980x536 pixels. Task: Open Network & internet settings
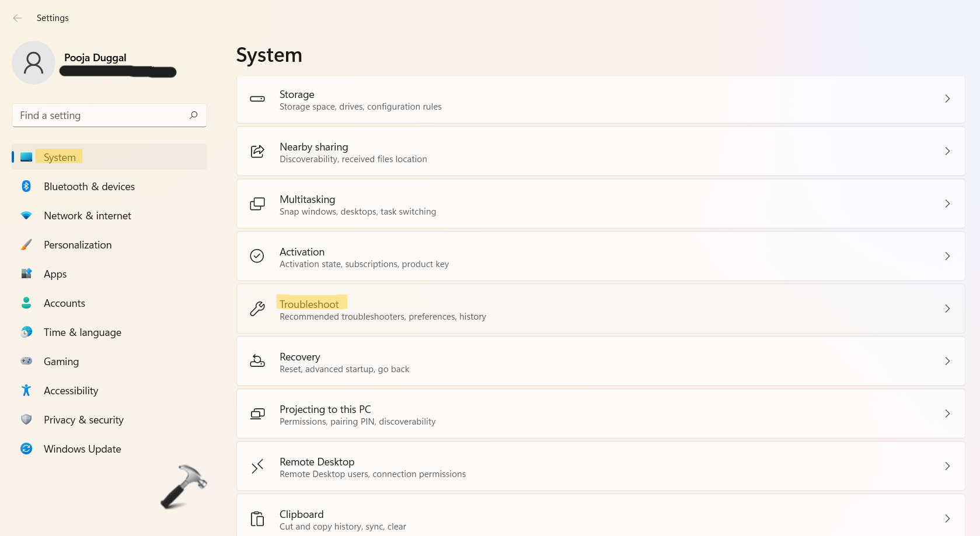click(88, 216)
